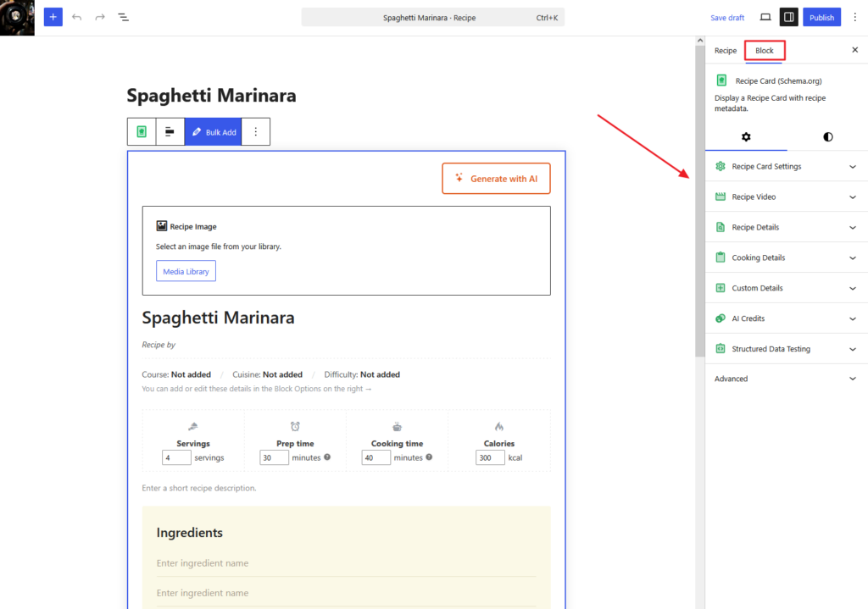Click the second Enter ingredient name field

pos(346,593)
